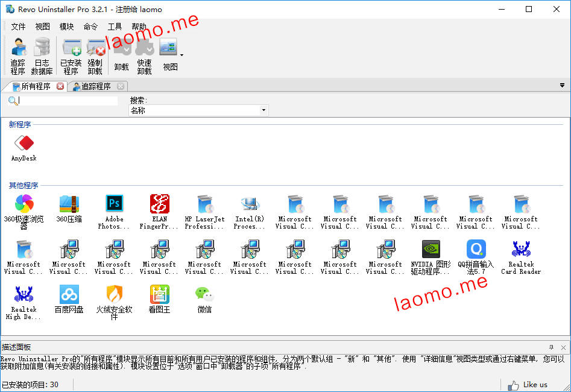The height and width of the screenshot is (392, 571).
Task: Expand the 名称 search-by dropdown
Action: (x=263, y=110)
